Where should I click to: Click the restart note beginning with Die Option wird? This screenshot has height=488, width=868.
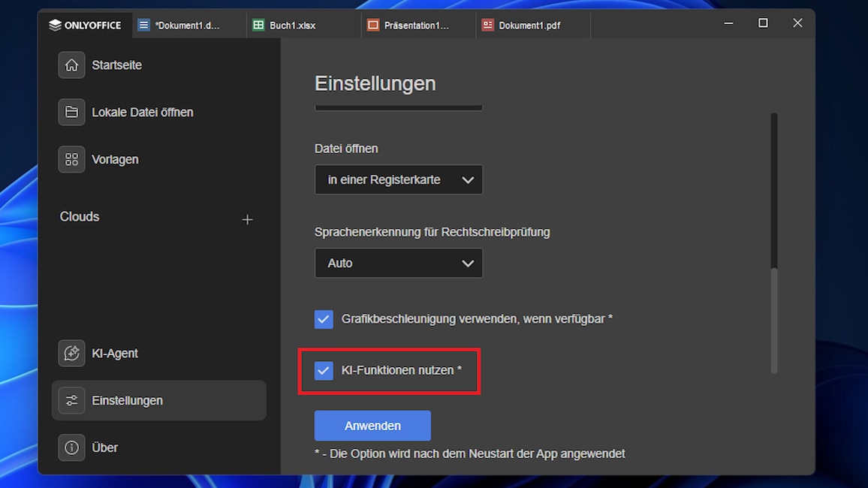(x=470, y=453)
